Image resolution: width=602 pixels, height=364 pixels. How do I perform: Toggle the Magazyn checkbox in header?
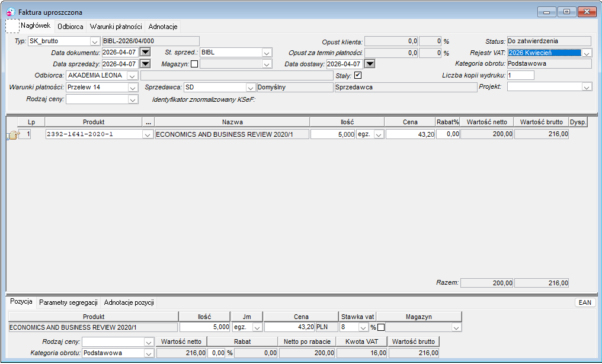click(x=194, y=64)
